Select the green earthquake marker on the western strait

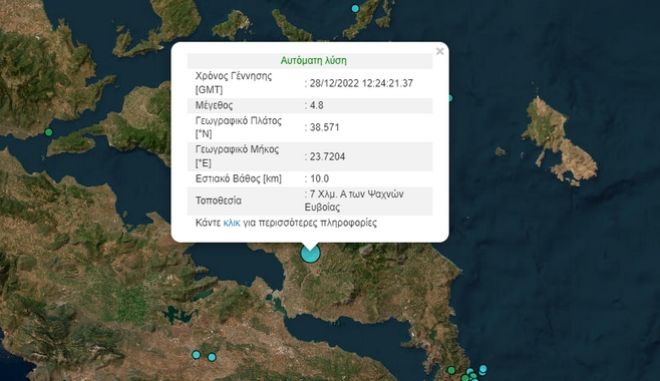48,132
